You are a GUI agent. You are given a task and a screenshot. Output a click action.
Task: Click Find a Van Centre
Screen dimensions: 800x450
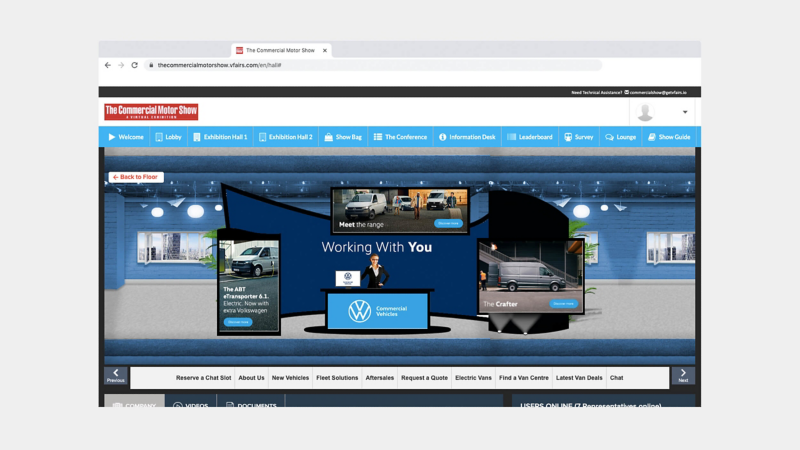[x=524, y=378]
